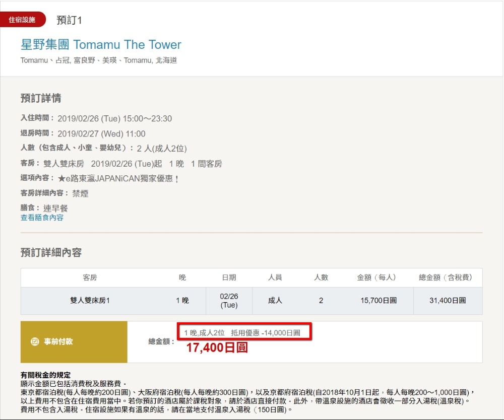Image resolution: width=504 pixels, height=420 pixels.
Task: Select the 1 晚 table cell
Action: (182, 301)
